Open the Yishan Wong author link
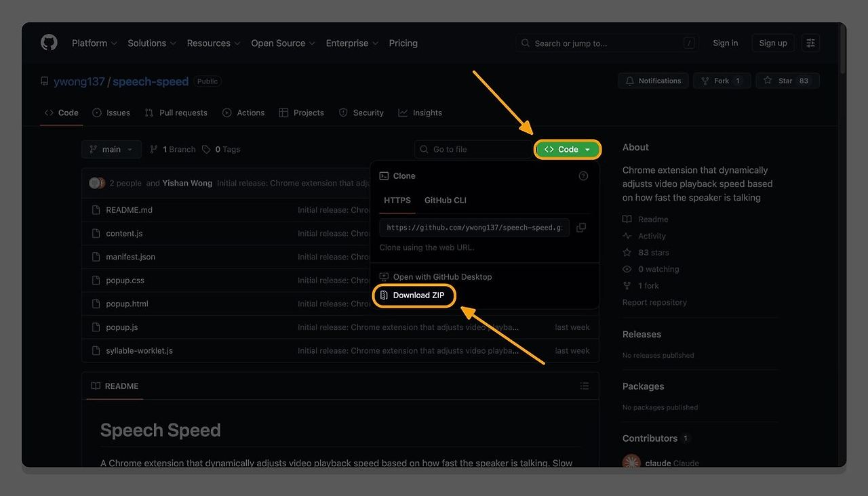Image resolution: width=868 pixels, height=496 pixels. point(187,183)
